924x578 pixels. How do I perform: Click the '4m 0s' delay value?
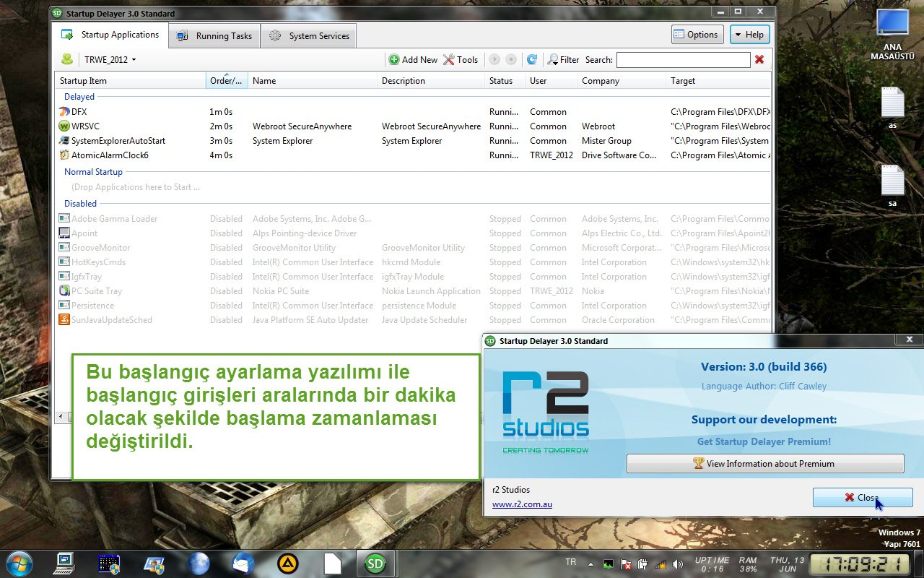tap(221, 155)
